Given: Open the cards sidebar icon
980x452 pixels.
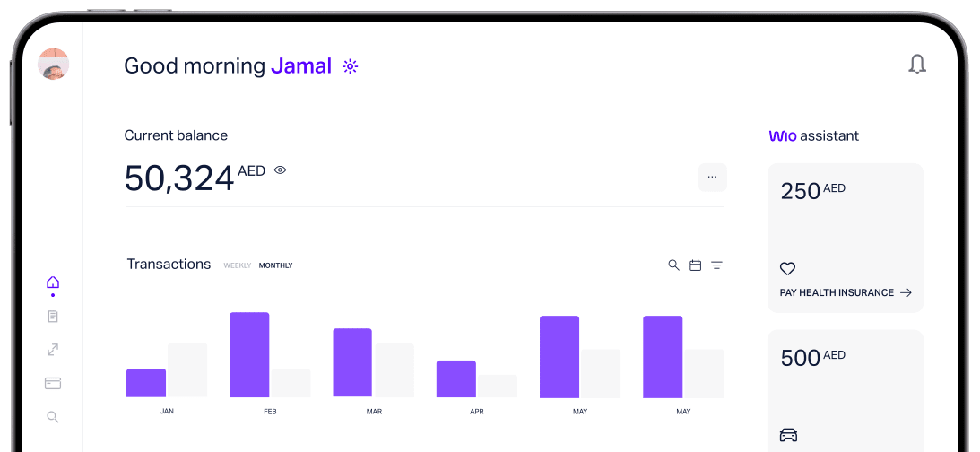Looking at the screenshot, I should 53,383.
